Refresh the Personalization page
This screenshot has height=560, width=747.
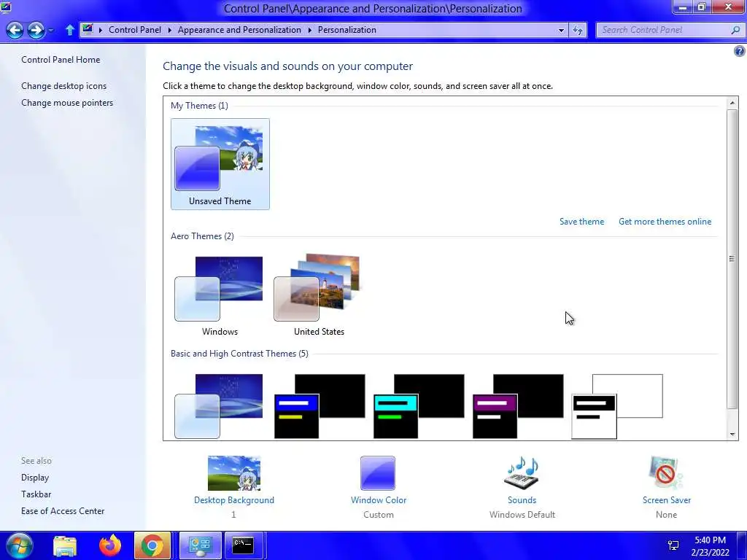578,30
